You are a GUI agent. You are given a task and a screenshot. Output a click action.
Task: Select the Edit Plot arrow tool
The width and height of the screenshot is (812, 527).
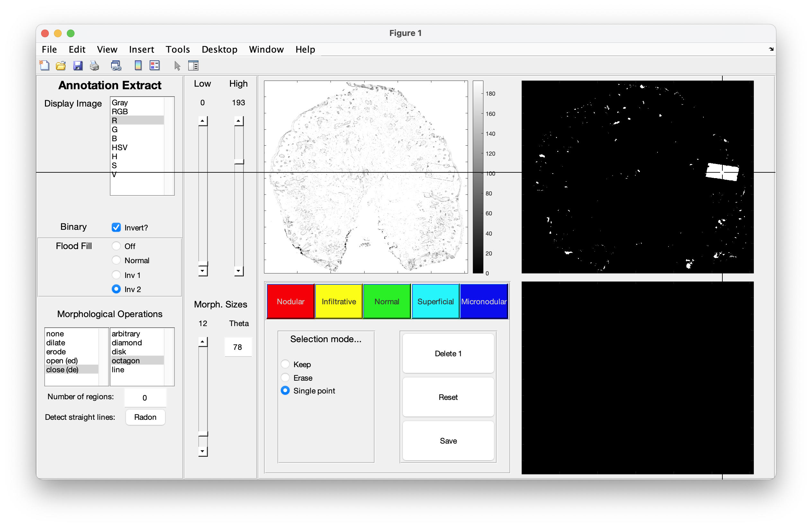(177, 65)
